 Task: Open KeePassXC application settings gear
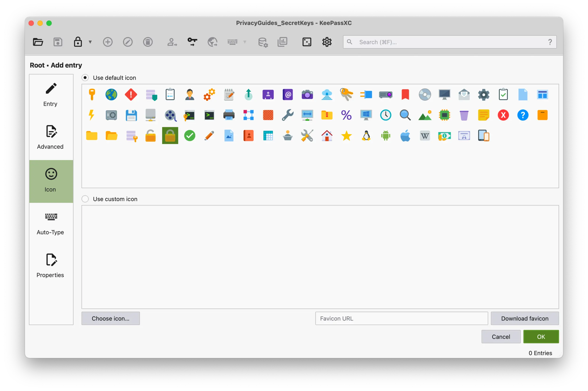(x=327, y=42)
